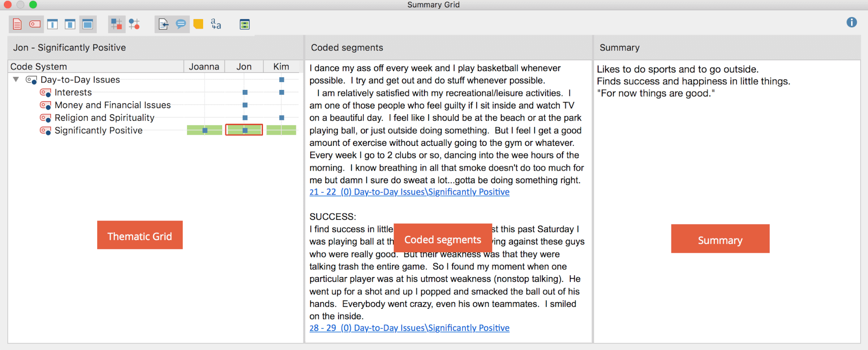The height and width of the screenshot is (350, 868).
Task: Toggle show comments speech bubble icon
Action: click(x=181, y=24)
